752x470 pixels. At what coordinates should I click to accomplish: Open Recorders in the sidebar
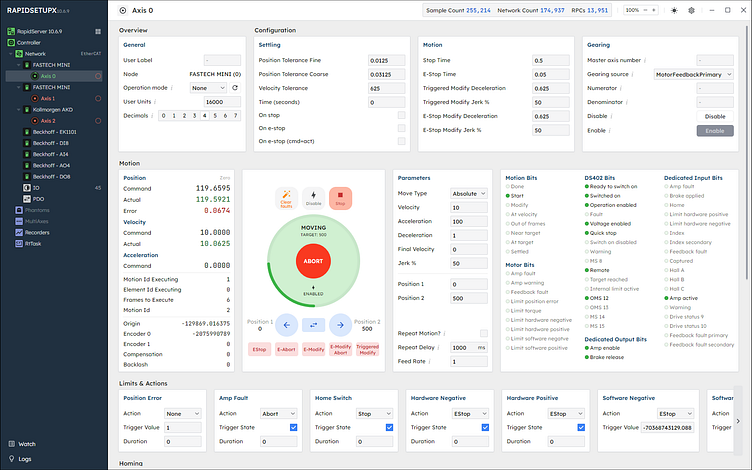36,231
